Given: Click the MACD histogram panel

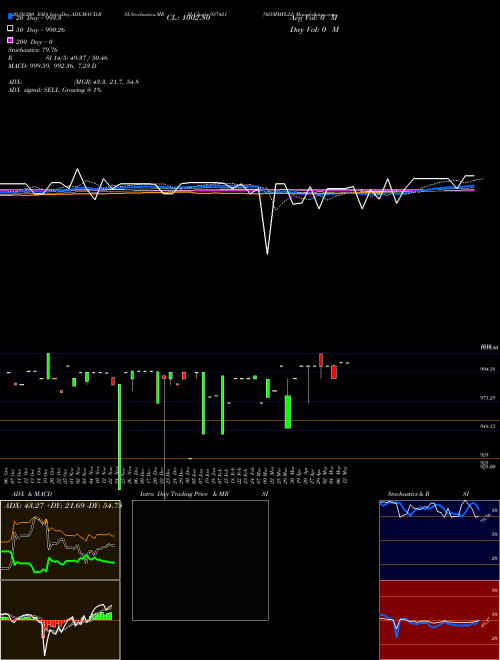Looking at the screenshot, I should click(x=60, y=620).
